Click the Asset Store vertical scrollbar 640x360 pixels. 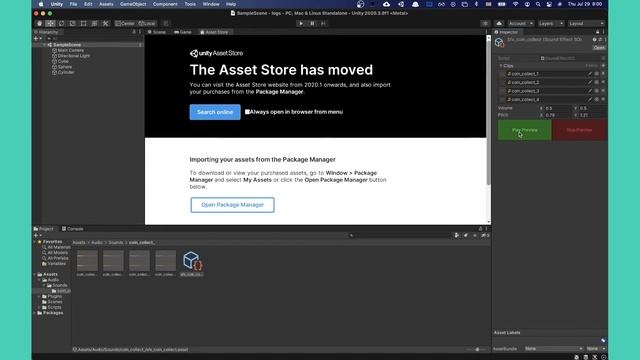[x=488, y=112]
